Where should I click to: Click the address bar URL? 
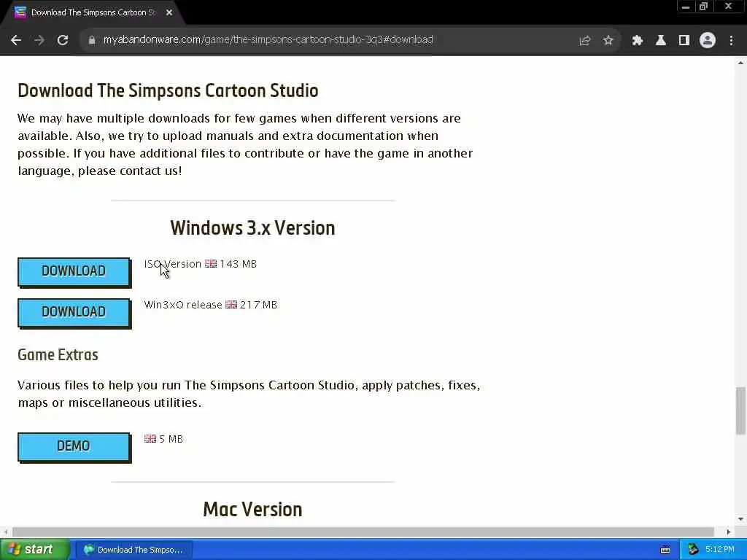click(x=268, y=39)
